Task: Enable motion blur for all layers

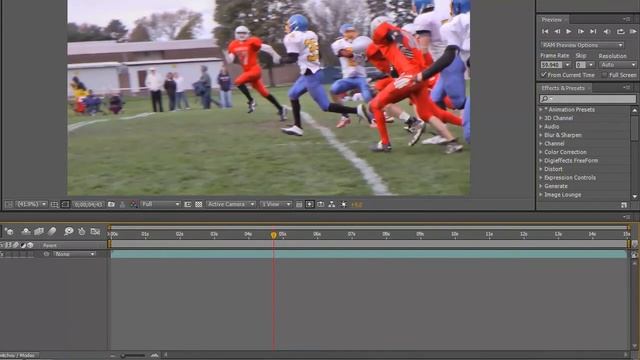Action: [x=52, y=232]
